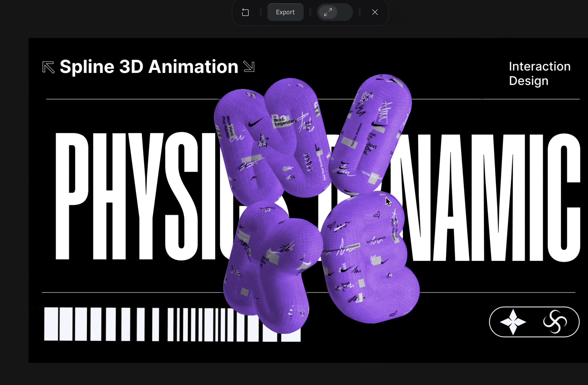Click the up-left arrow beside Spline title

tap(49, 67)
